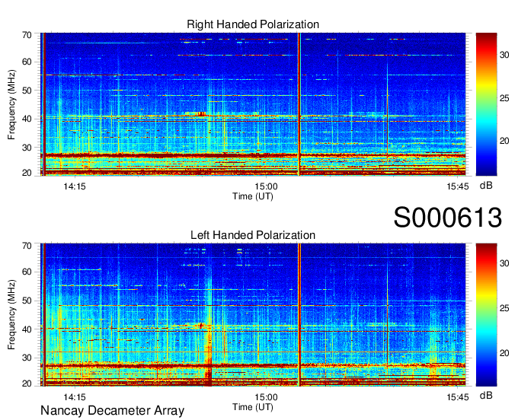Click the 14:15 time tick of the Left Handed plot
The image size is (518, 420).
click(75, 397)
